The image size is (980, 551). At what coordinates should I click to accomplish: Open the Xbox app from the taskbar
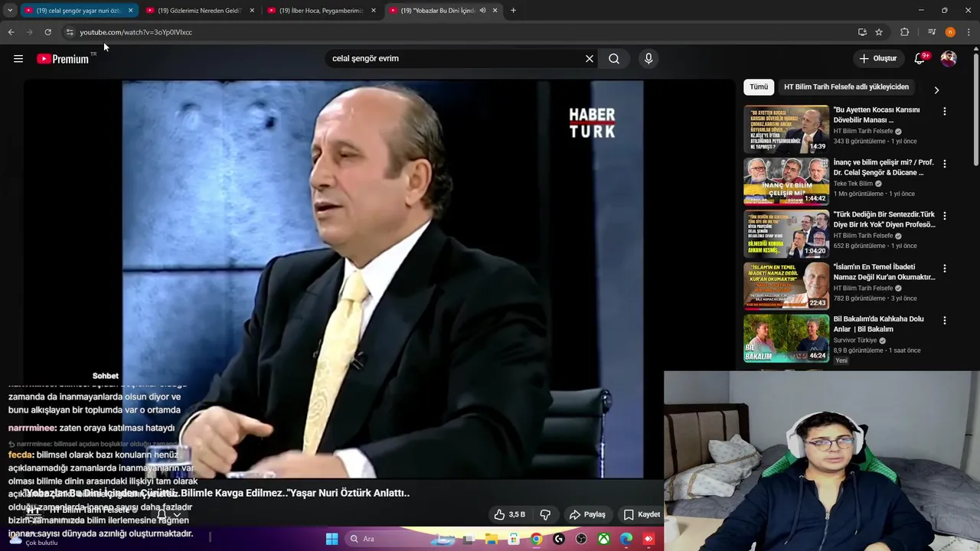(604, 539)
